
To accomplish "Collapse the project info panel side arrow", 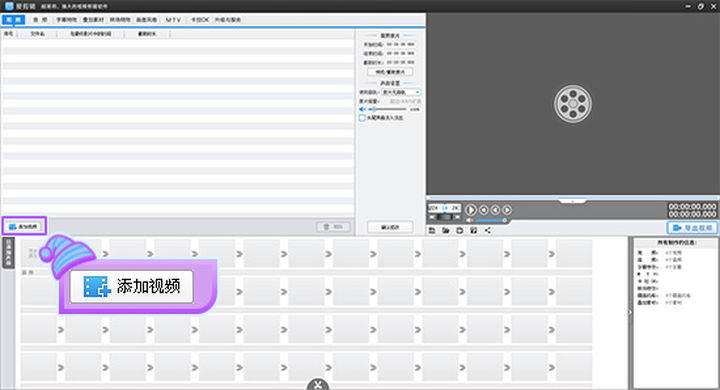I will coord(630,312).
